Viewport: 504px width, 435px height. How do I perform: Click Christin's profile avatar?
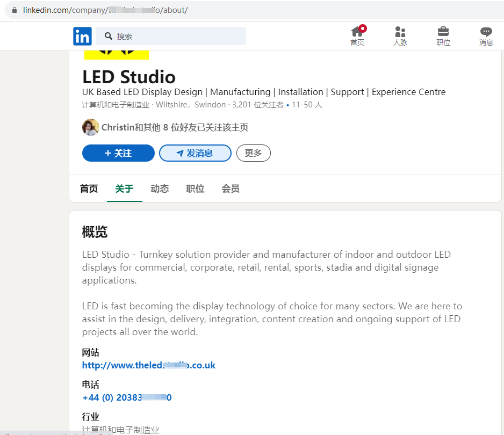90,127
